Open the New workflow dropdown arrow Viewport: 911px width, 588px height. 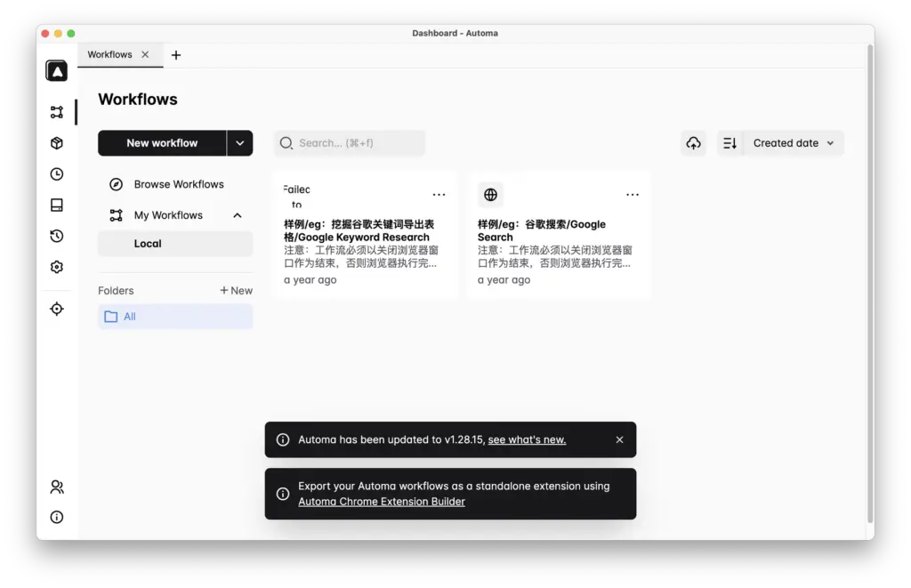pyautogui.click(x=240, y=143)
